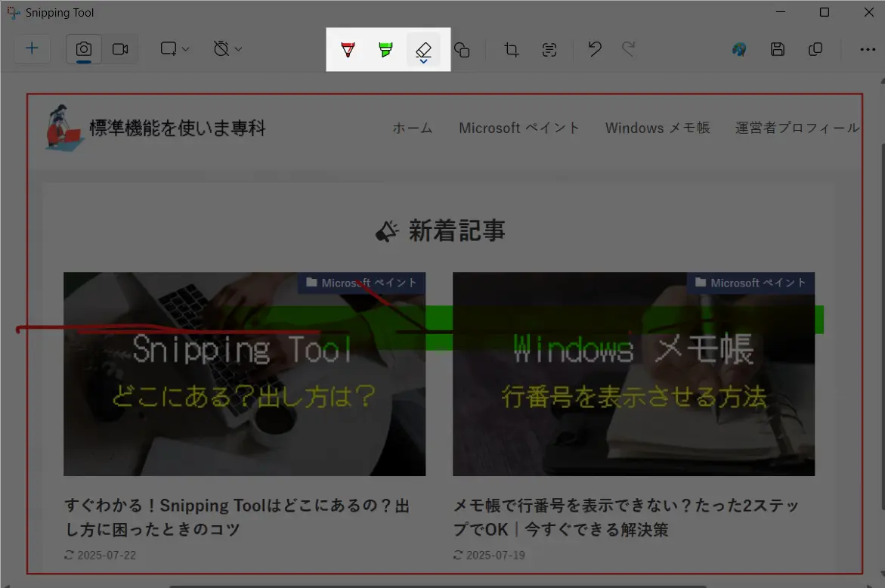
Task: Open the Shapes tool
Action: pyautogui.click(x=462, y=50)
